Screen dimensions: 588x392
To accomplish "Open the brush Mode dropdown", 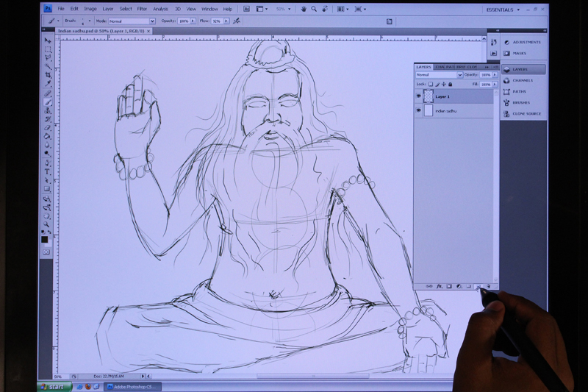I will click(x=132, y=21).
